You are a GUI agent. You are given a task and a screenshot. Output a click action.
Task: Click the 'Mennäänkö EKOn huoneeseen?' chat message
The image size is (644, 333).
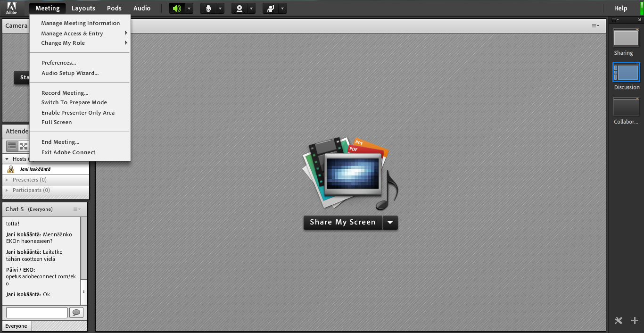[x=39, y=238]
